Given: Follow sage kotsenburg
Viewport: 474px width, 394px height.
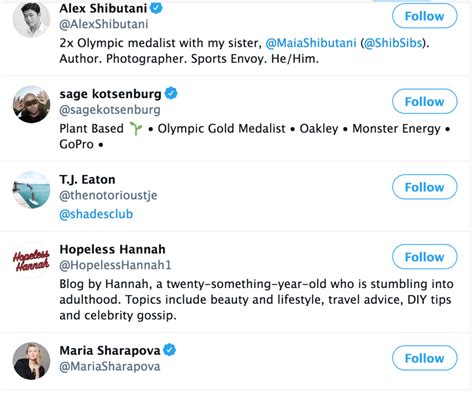Looking at the screenshot, I should [x=424, y=101].
